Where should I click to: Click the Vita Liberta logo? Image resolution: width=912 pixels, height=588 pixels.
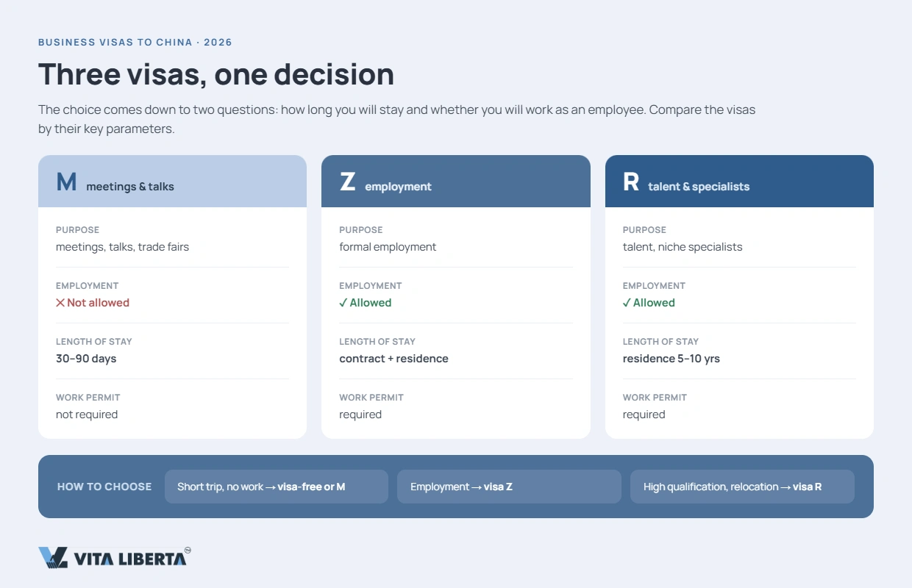115,557
